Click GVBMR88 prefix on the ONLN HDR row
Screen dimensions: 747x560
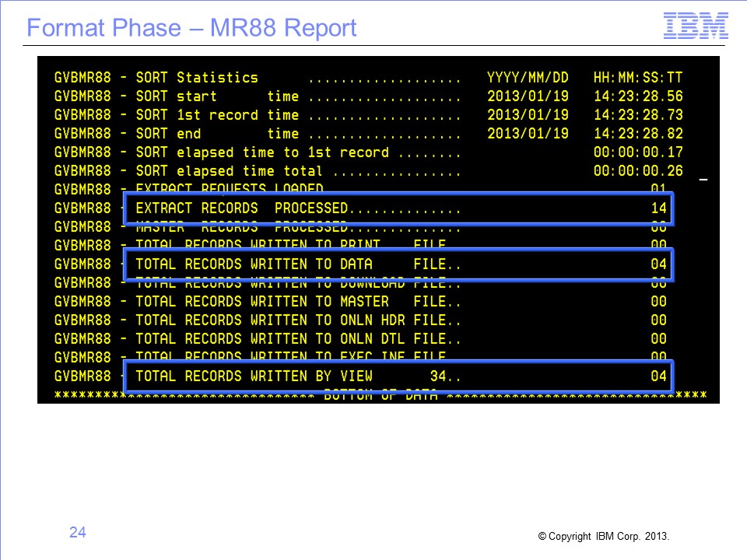82,320
